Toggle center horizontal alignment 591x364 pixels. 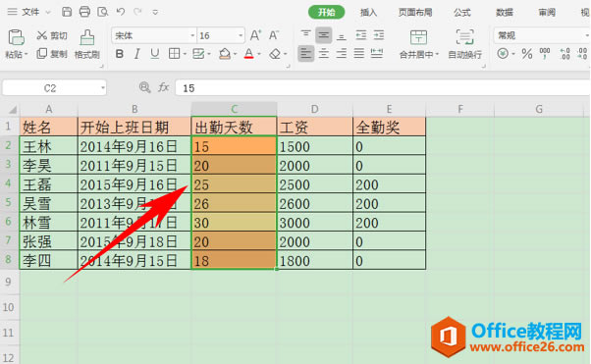323,54
